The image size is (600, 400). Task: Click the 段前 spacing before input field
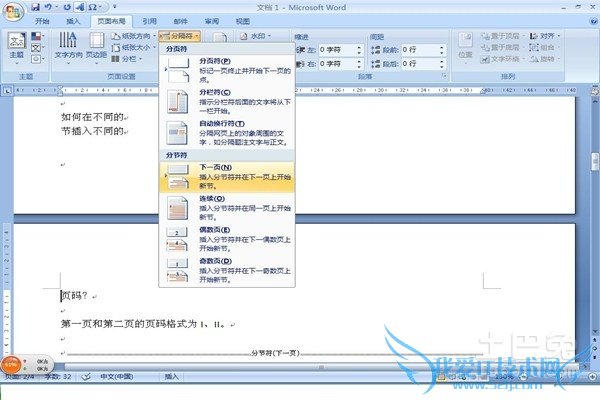pos(420,50)
